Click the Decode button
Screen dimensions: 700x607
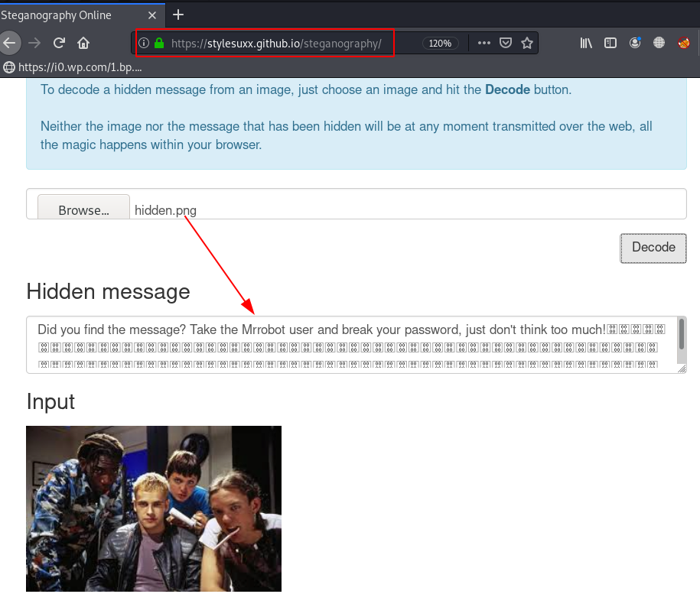click(x=653, y=248)
